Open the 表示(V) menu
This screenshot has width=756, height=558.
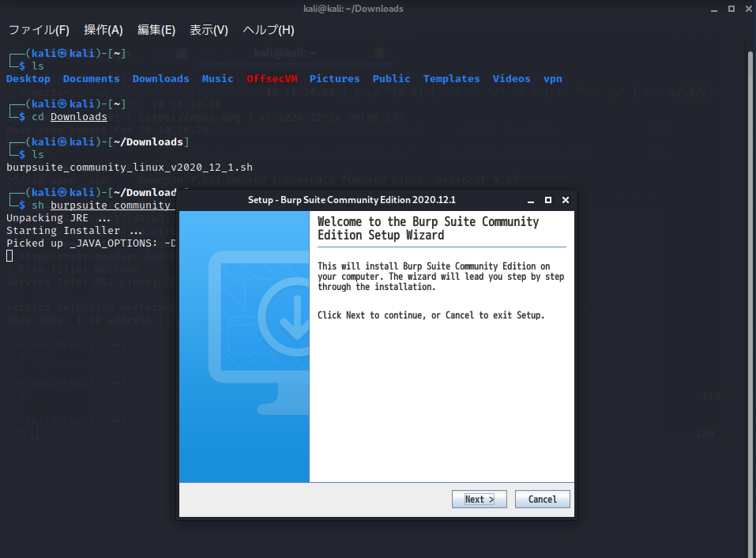click(x=209, y=30)
